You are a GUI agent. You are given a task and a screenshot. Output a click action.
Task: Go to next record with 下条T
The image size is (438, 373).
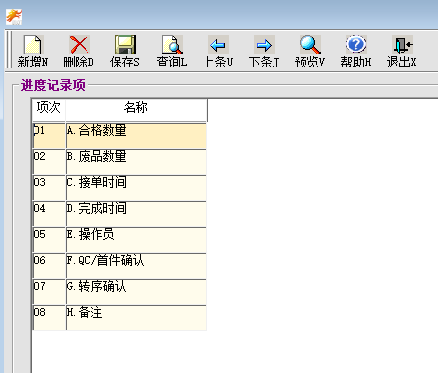[264, 51]
